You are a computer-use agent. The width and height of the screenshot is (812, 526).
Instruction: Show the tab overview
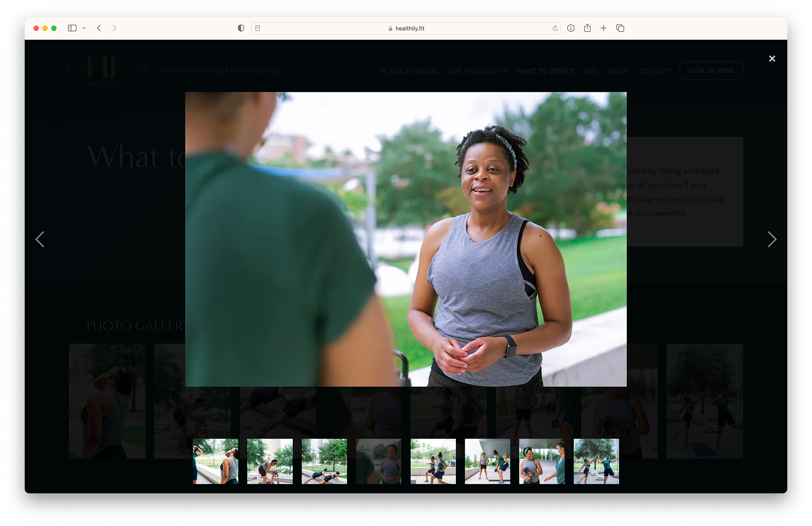click(x=620, y=28)
